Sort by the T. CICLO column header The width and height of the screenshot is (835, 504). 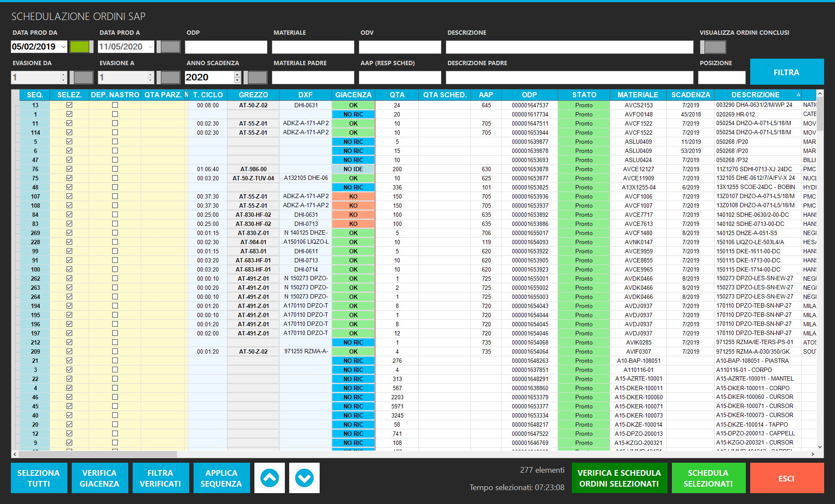[208, 95]
